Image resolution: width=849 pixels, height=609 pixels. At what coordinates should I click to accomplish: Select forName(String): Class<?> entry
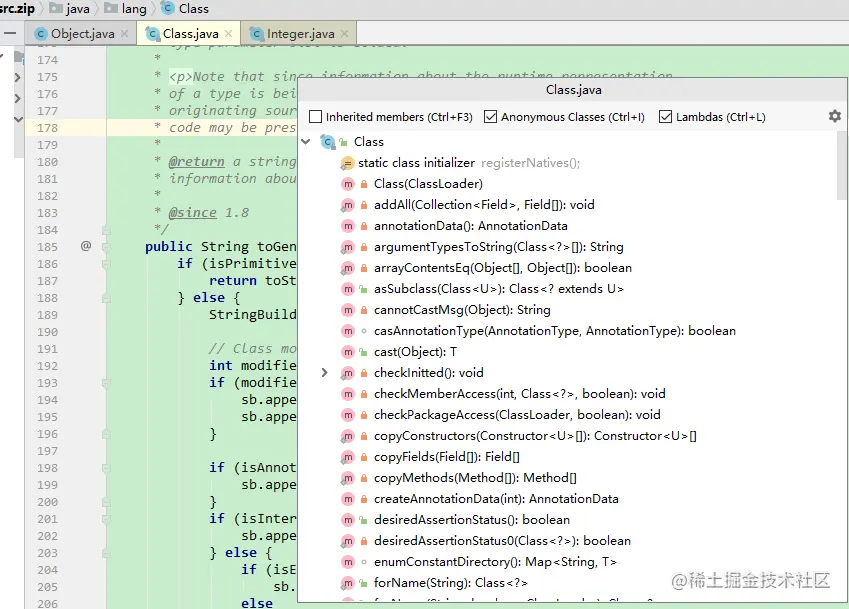tap(450, 584)
